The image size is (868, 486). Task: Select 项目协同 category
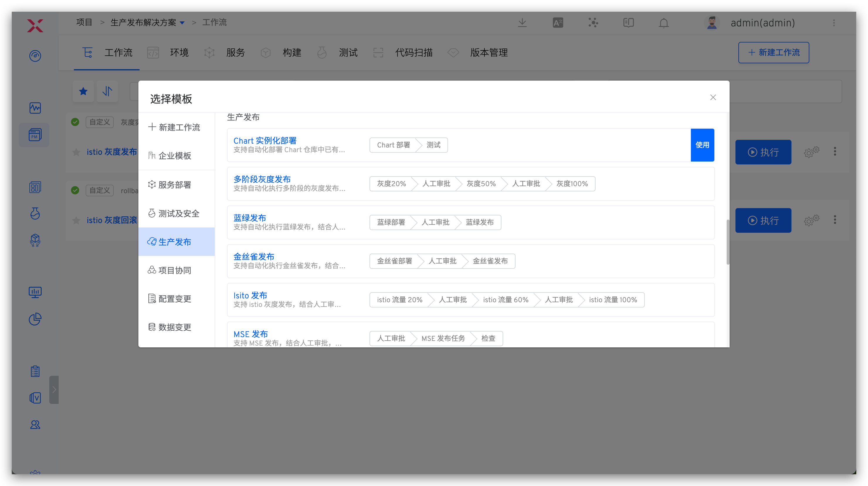click(177, 270)
